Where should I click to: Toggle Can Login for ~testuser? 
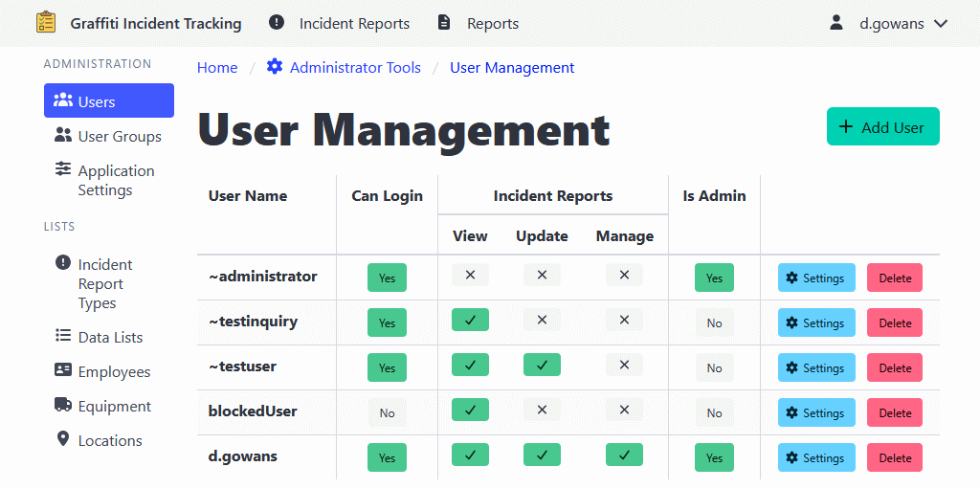pyautogui.click(x=387, y=367)
